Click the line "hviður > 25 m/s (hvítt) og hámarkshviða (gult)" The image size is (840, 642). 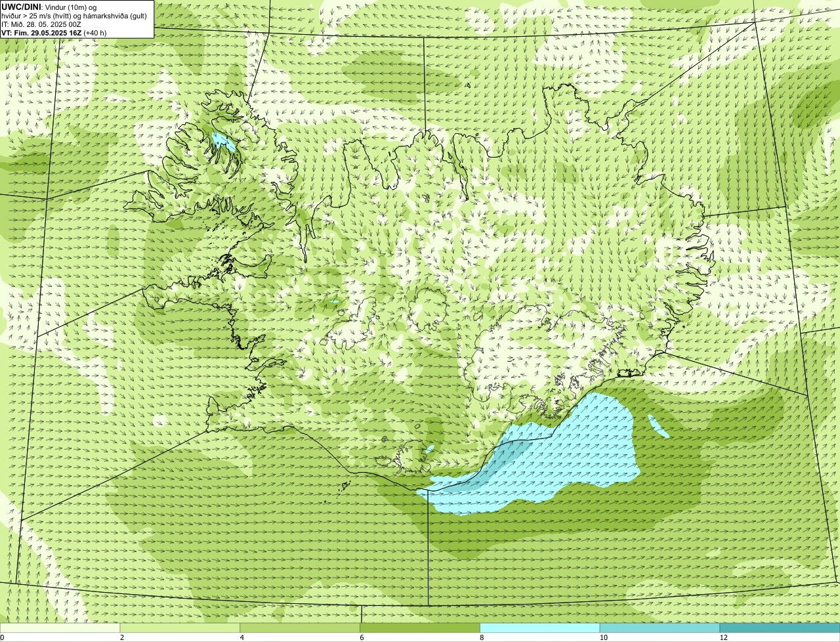click(74, 15)
